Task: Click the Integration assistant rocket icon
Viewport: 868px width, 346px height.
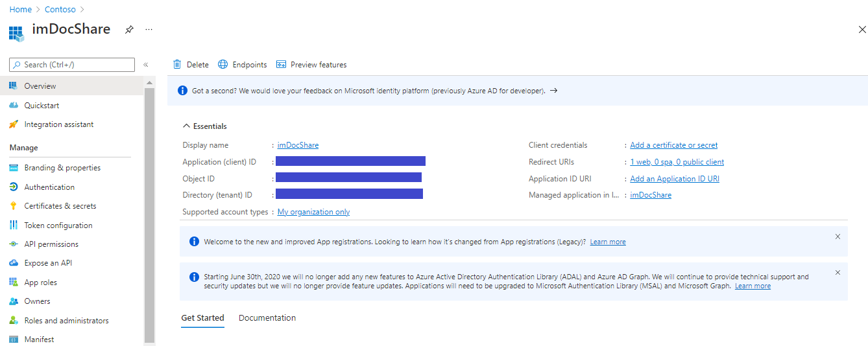Action: (x=13, y=124)
